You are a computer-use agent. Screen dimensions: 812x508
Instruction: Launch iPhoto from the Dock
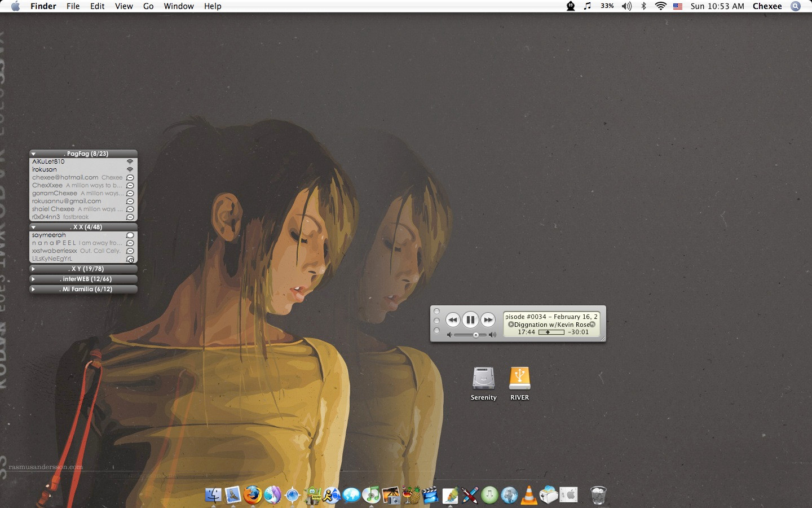(391, 495)
